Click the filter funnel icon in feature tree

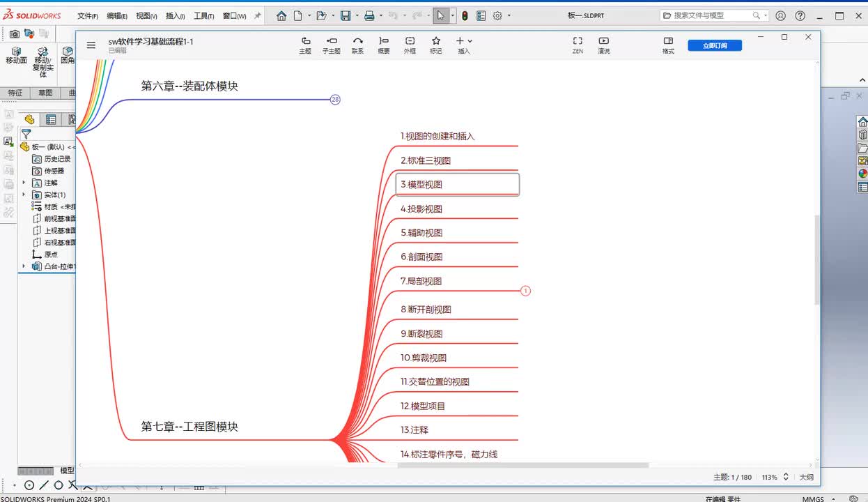[x=26, y=134]
